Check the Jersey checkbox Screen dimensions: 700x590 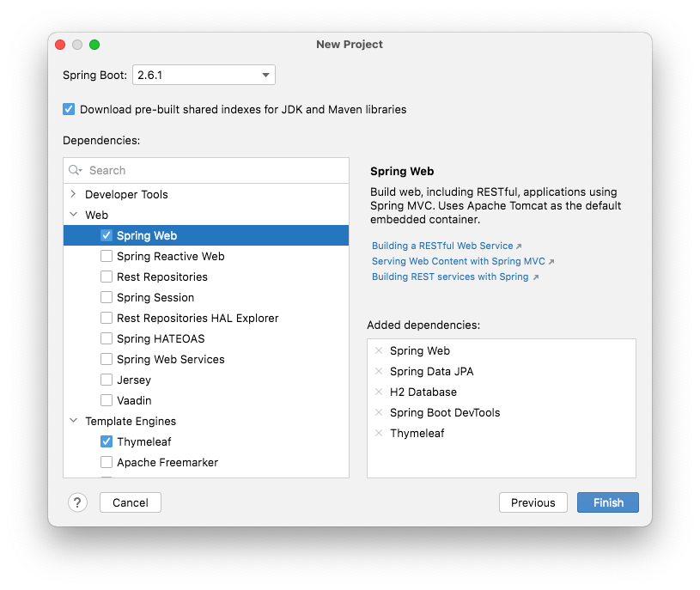(107, 380)
